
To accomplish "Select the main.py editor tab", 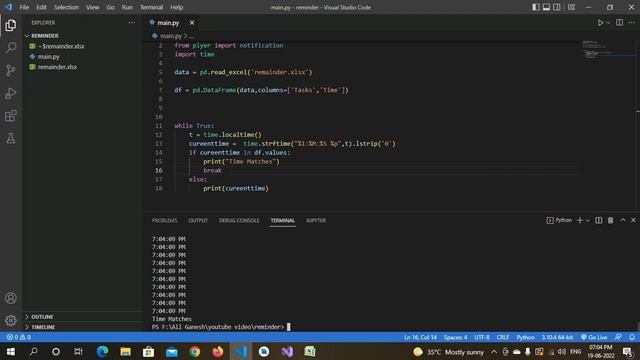I will tap(168, 23).
